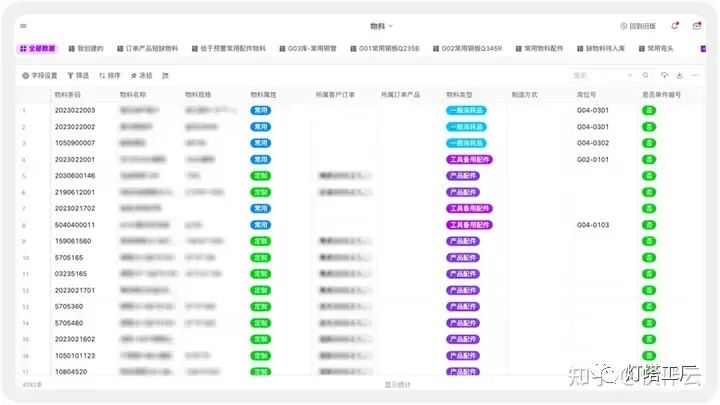This screenshot has height=405, width=720.
Task: Click the row height icon after 冻结
Action: click(x=166, y=75)
